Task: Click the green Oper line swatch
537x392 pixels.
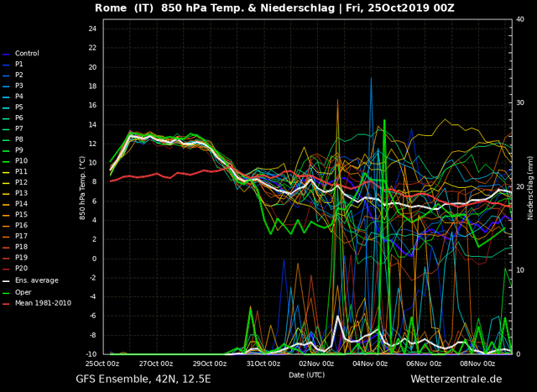Action: point(6,293)
